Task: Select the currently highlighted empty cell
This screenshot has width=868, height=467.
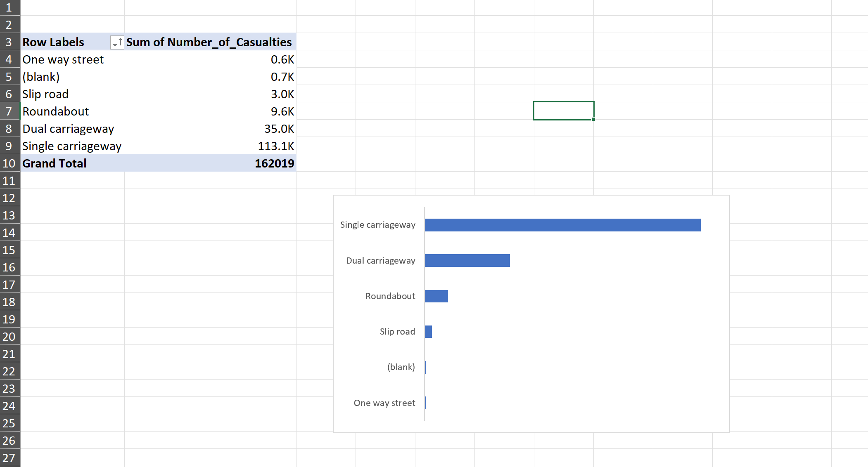Action: point(563,110)
